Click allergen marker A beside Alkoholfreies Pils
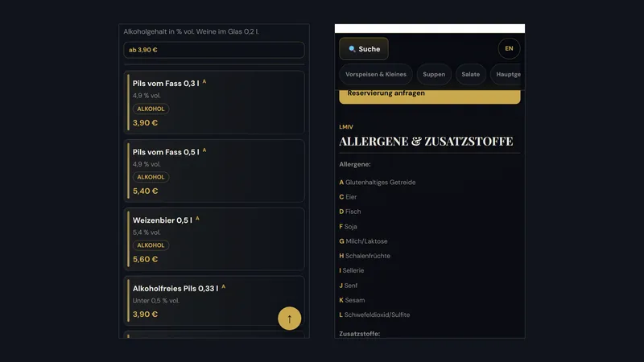 tap(224, 286)
